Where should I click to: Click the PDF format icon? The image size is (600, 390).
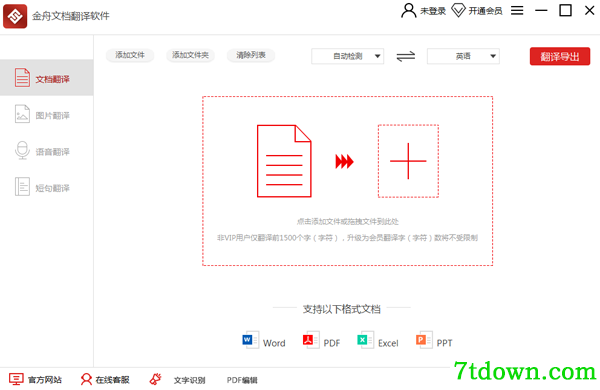[311, 340]
